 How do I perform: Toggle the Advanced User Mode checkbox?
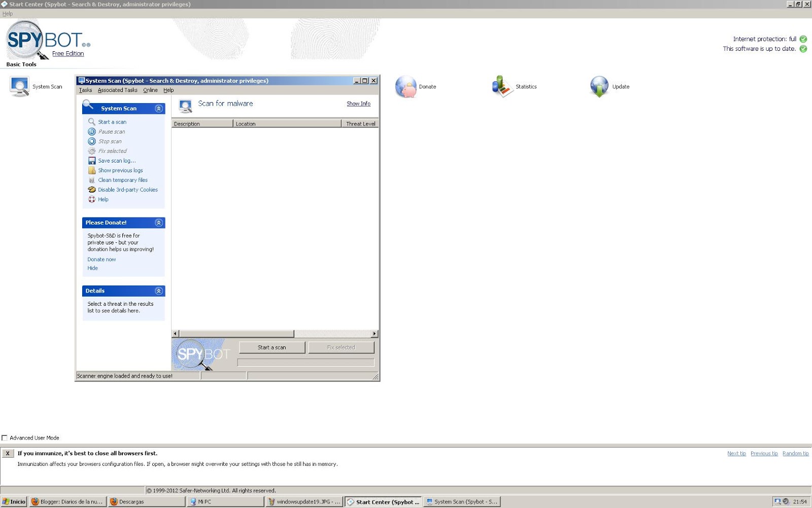tap(5, 438)
